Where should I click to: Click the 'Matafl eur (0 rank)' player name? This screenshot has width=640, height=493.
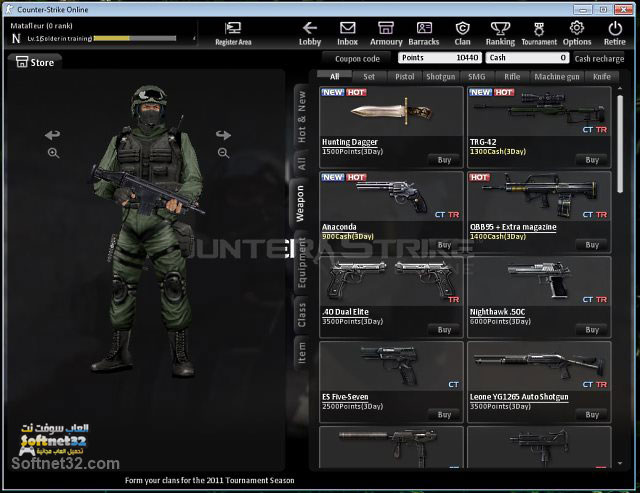41,26
